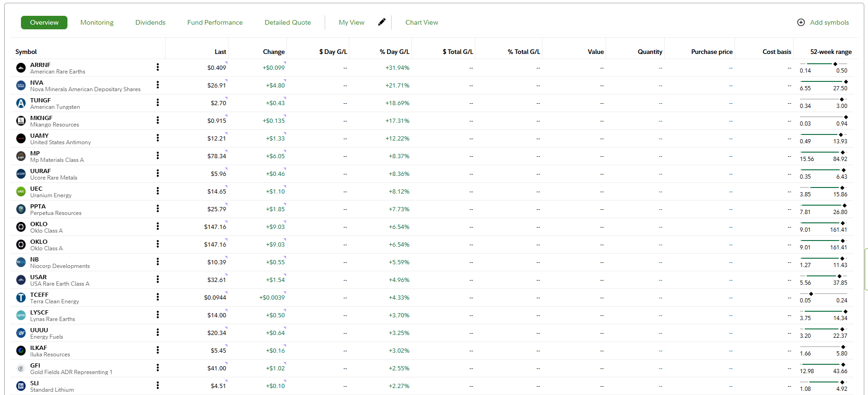868x395 pixels.
Task: Select the My View tab
Action: pos(352,22)
